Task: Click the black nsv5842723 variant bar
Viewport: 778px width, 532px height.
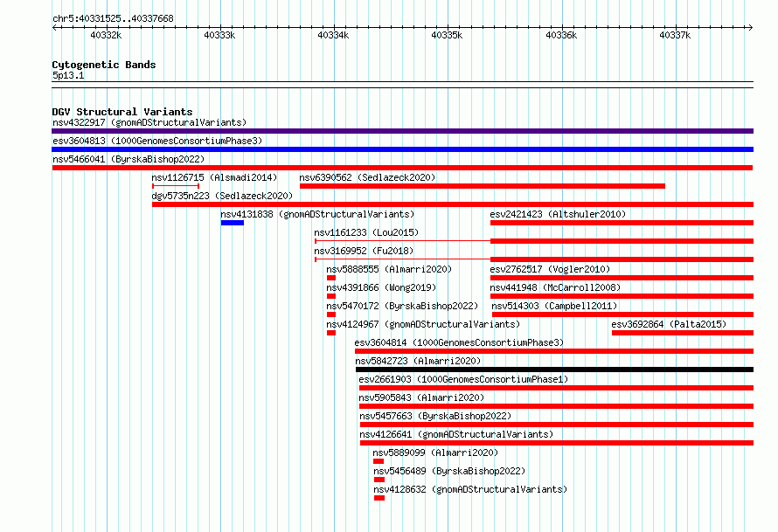Action: click(x=554, y=370)
